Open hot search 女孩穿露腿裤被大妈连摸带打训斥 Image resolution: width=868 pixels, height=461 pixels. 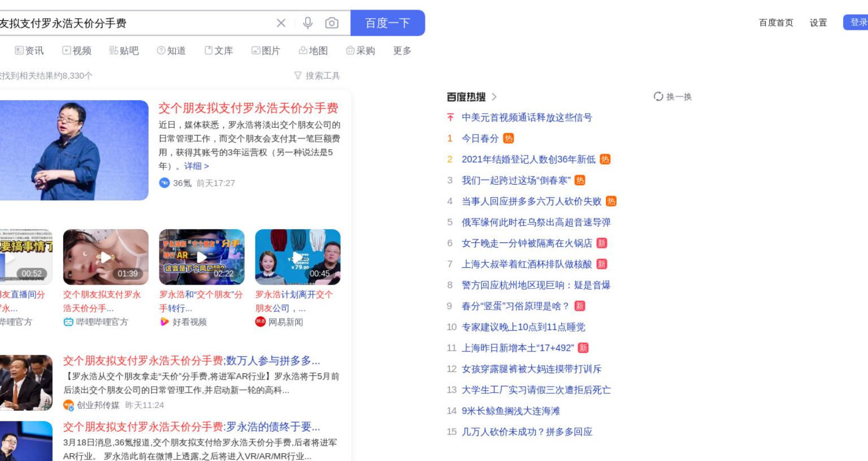coord(531,368)
